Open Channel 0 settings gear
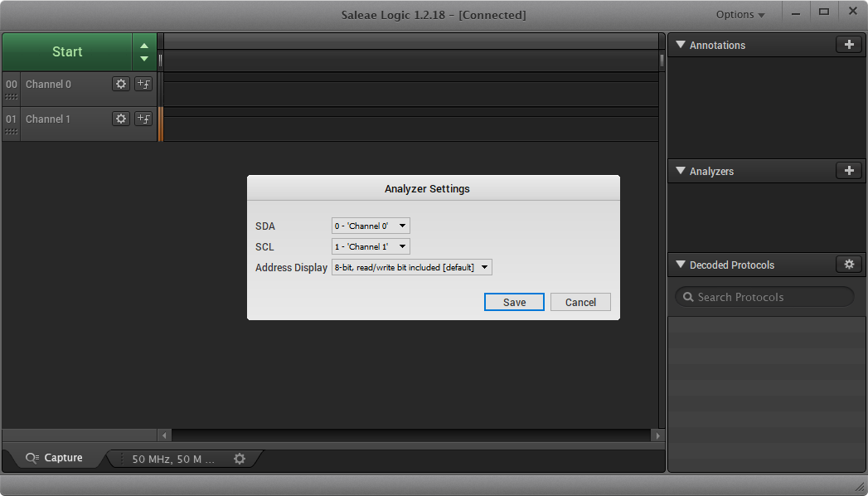The height and width of the screenshot is (496, 868). click(x=121, y=84)
